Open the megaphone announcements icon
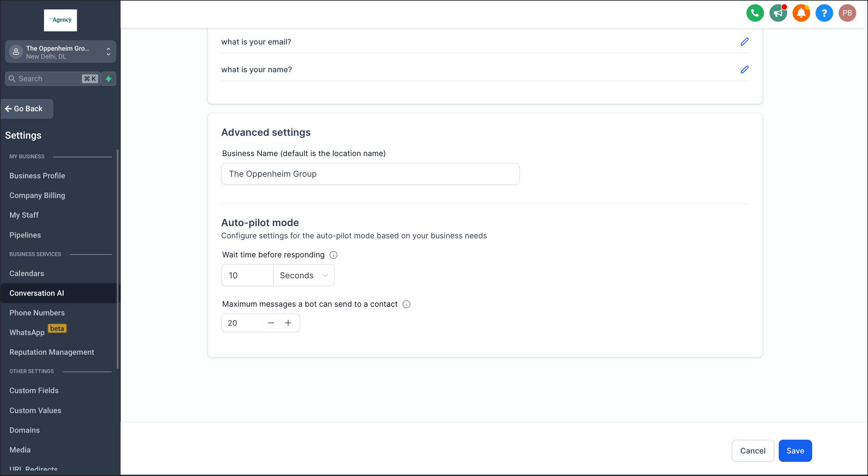Viewport: 868px width, 476px height. 778,13
